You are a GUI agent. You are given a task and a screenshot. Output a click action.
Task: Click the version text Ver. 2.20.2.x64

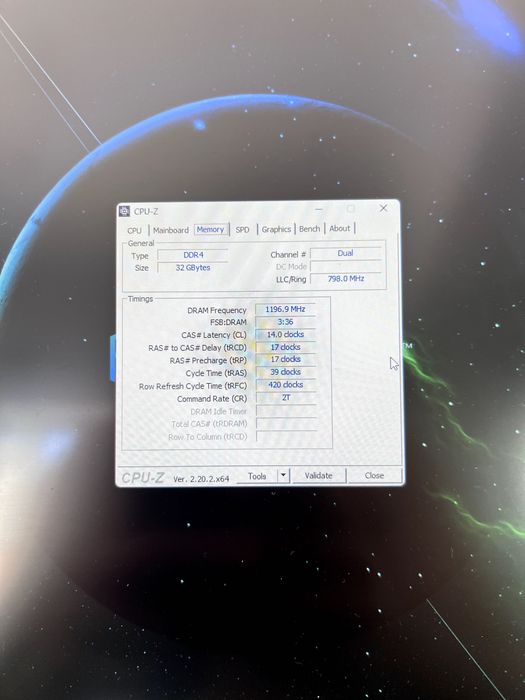coord(201,479)
